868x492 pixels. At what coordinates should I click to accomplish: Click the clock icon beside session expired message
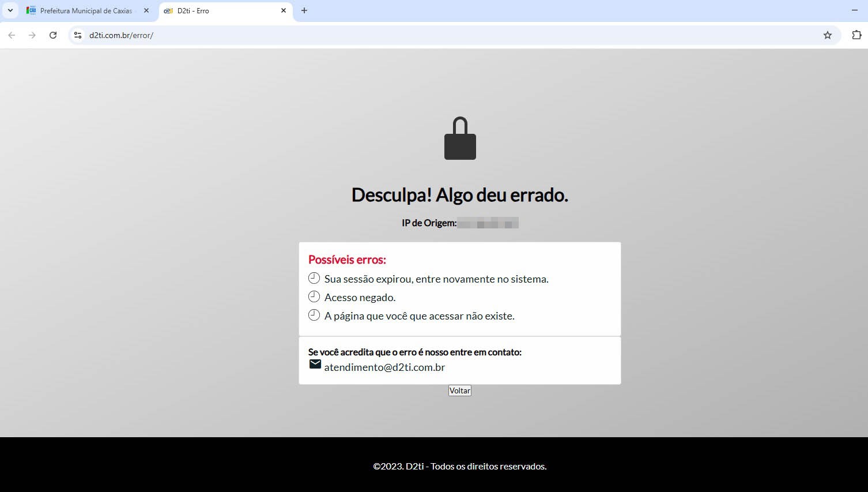pyautogui.click(x=314, y=278)
